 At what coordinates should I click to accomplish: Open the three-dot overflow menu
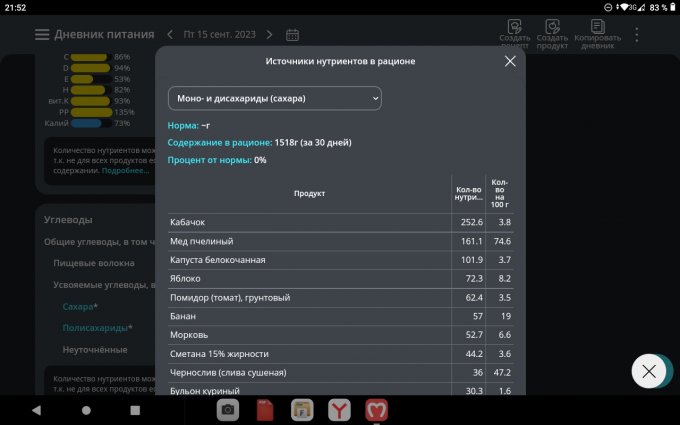tap(637, 35)
